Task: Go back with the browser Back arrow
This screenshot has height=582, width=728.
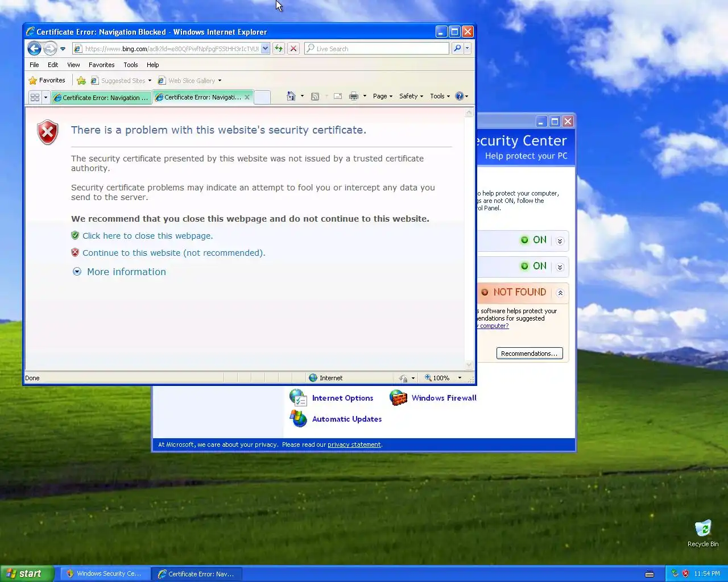Action: 34,48
